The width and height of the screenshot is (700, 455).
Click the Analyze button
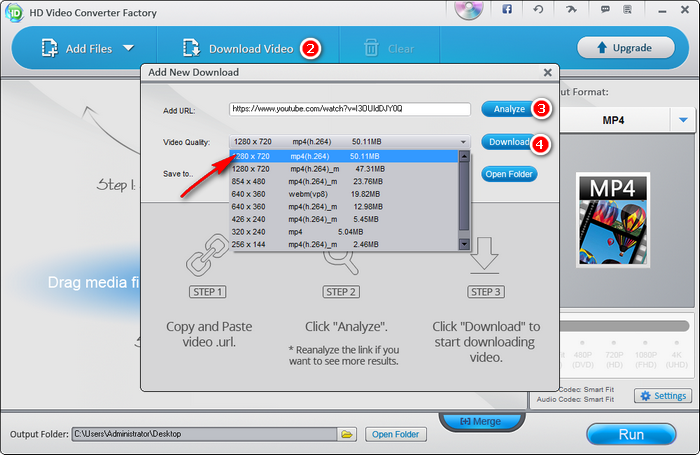click(x=509, y=109)
